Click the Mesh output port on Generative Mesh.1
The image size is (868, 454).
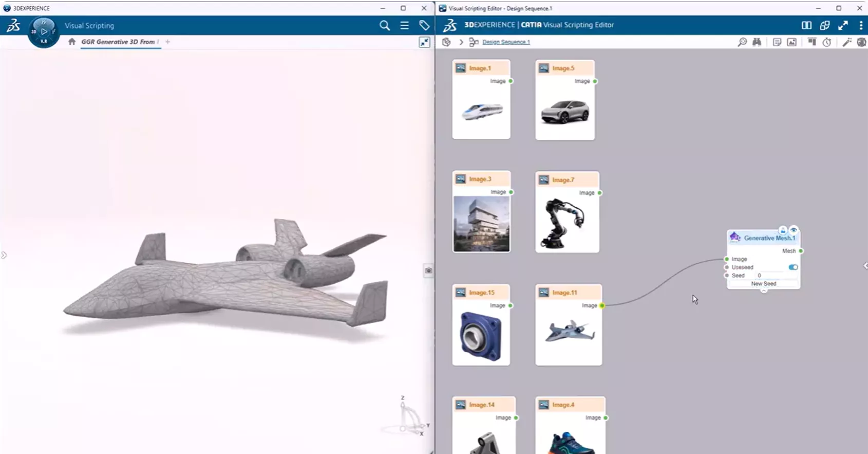coord(801,251)
